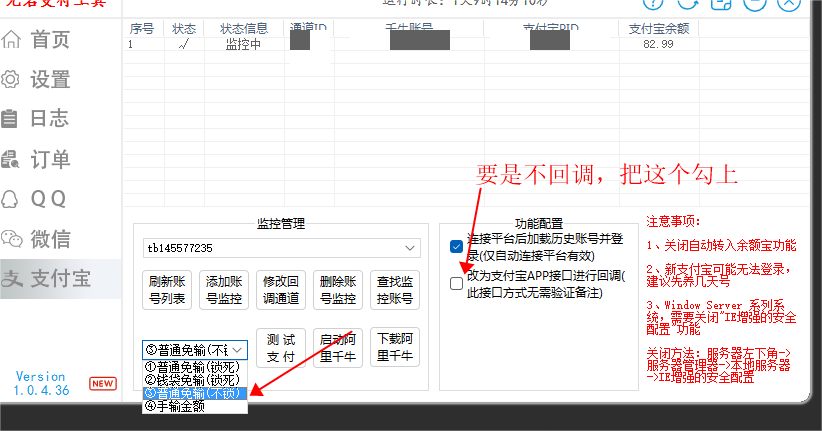
Task: Click the 删除账号监控 button
Action: click(x=338, y=290)
